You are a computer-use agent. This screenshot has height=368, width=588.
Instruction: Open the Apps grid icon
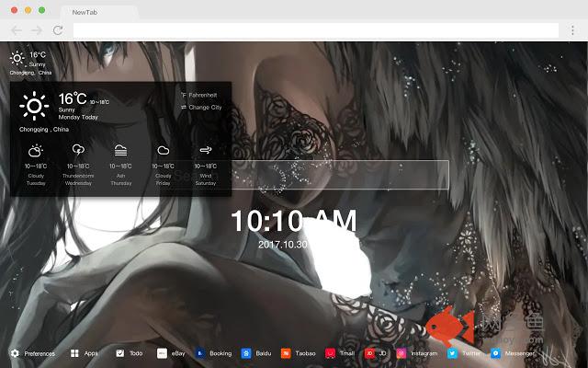74,353
